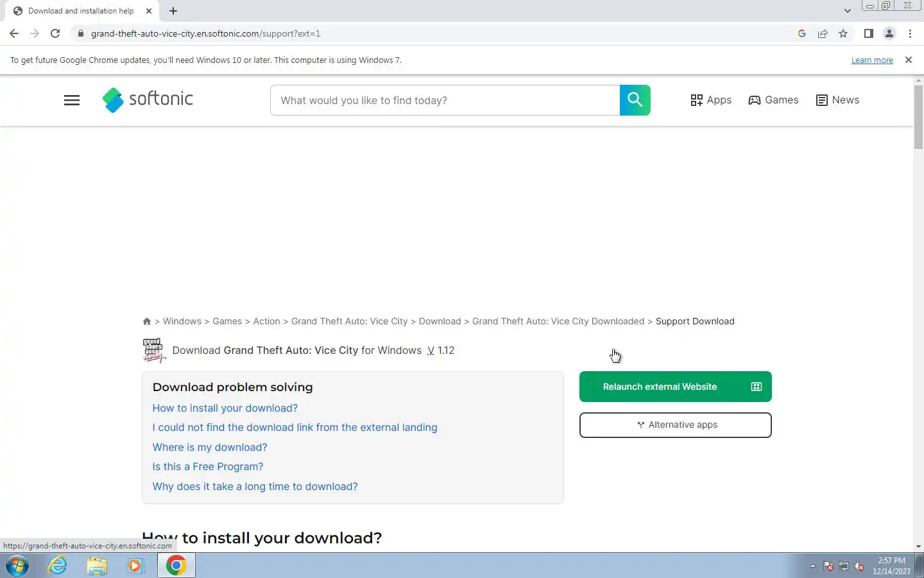Viewport: 924px width, 578px height.
Task: Open the tab search dropdown arrow
Action: point(847,11)
